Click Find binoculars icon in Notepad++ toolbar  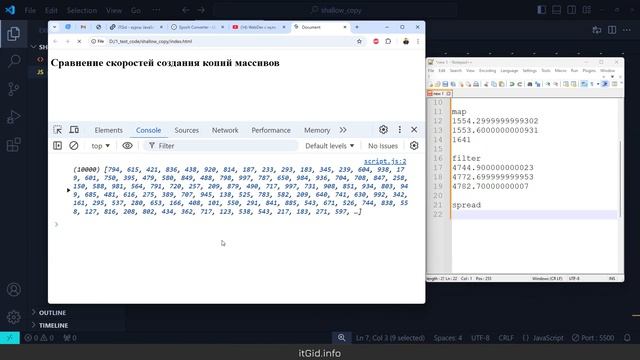[530, 84]
